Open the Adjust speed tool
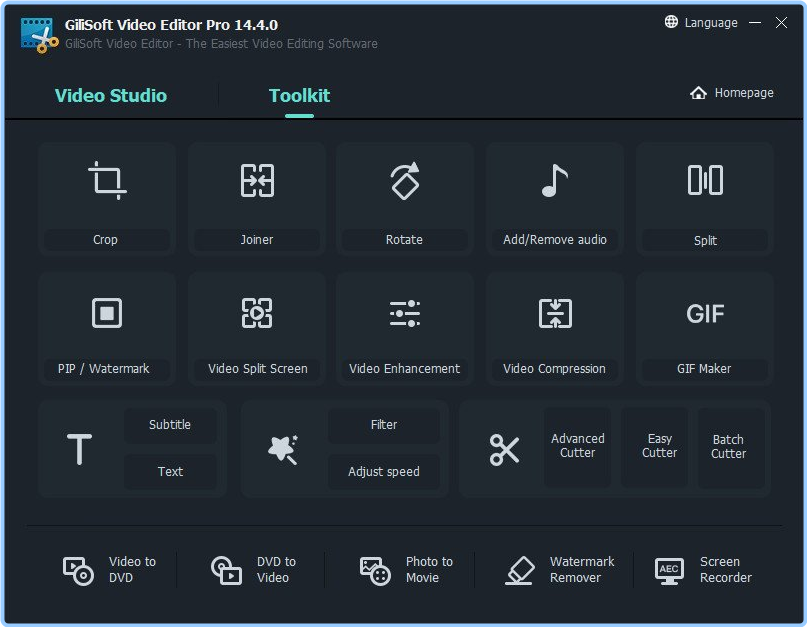Viewport: 807px width, 627px height. tap(384, 472)
